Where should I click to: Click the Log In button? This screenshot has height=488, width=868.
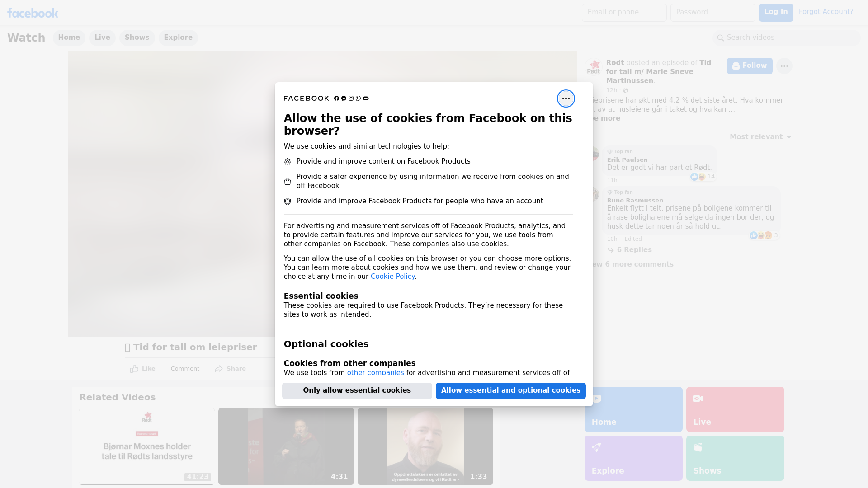pos(776,13)
